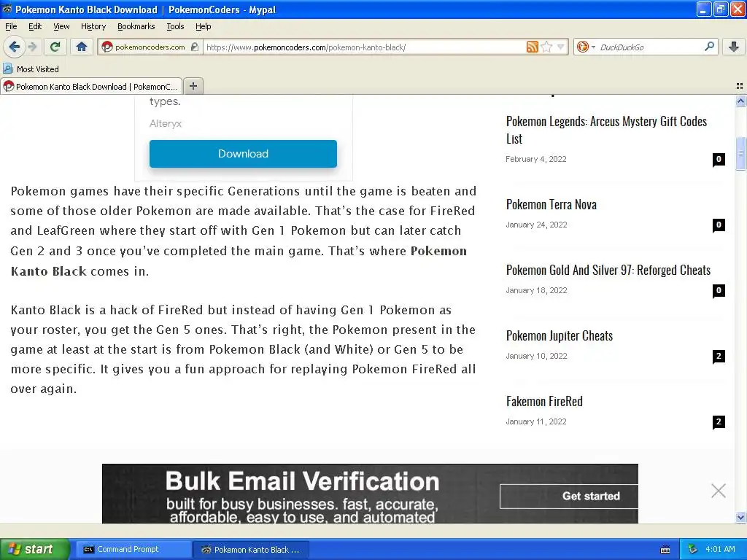
Task: Click the keyboard icon in taskbar
Action: click(x=665, y=550)
